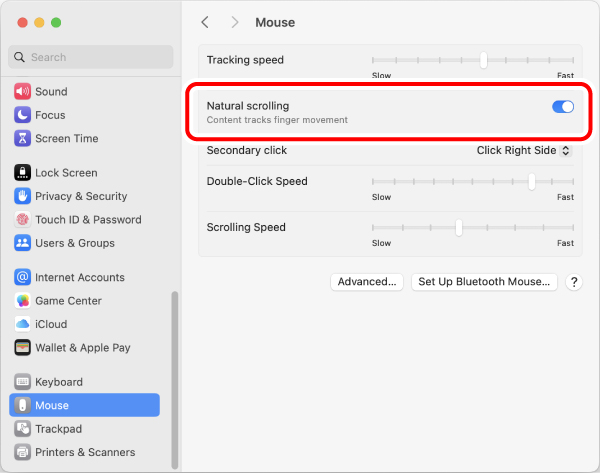Open Screen Time hourglass icon
600x473 pixels.
[23, 138]
